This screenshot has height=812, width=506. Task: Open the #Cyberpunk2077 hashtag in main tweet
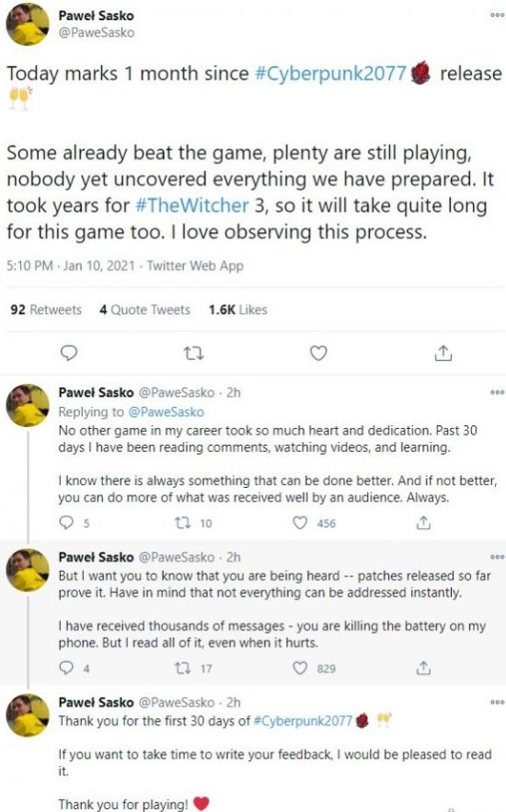pyautogui.click(x=330, y=73)
